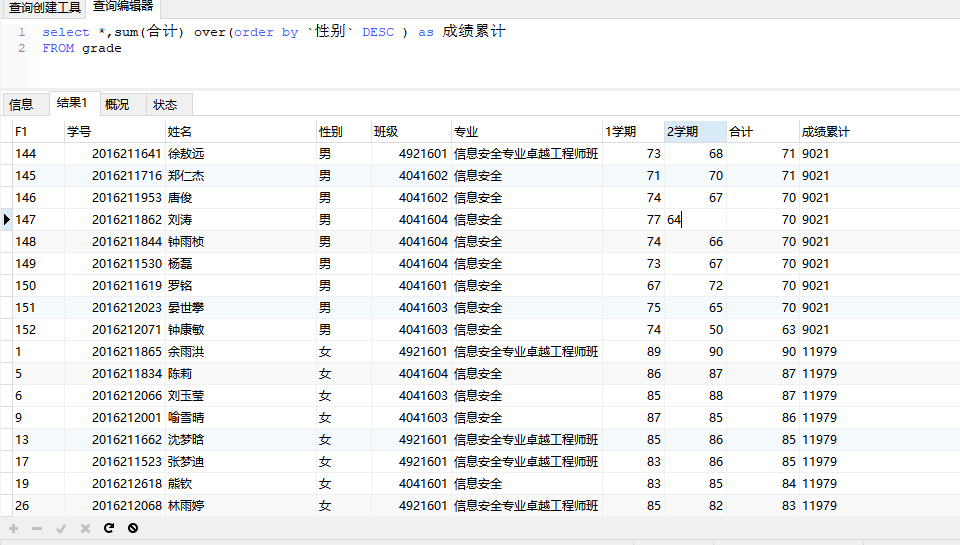The height and width of the screenshot is (545, 960).
Task: Click 1学期 score 89 in 余雨洪 row
Action: click(633, 351)
